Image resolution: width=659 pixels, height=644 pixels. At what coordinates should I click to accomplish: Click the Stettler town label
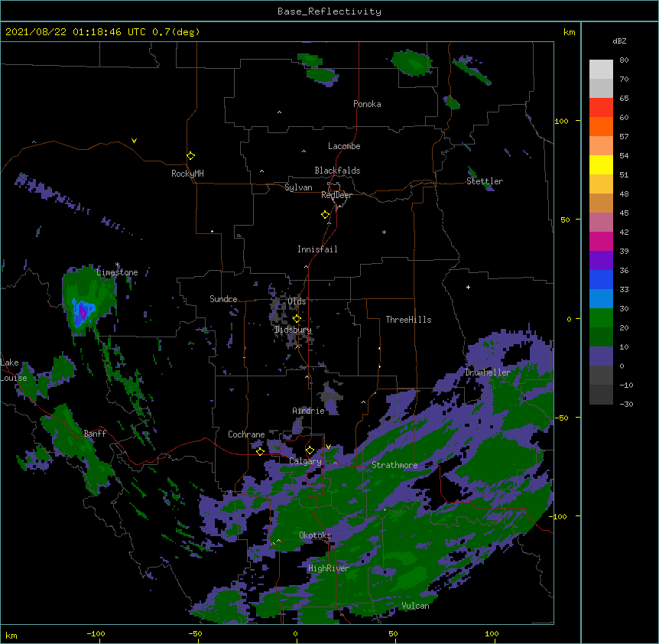tap(485, 181)
